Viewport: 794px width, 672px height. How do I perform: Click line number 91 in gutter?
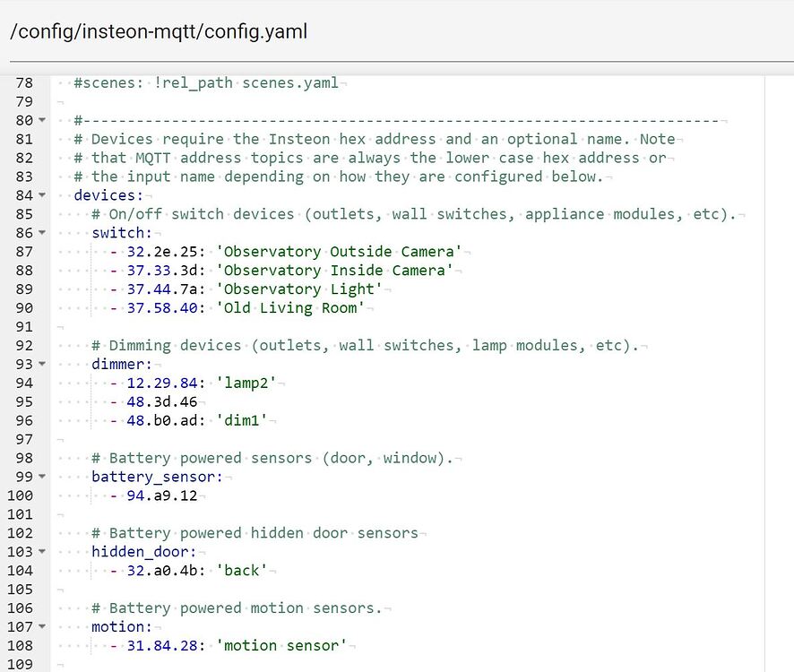24,327
